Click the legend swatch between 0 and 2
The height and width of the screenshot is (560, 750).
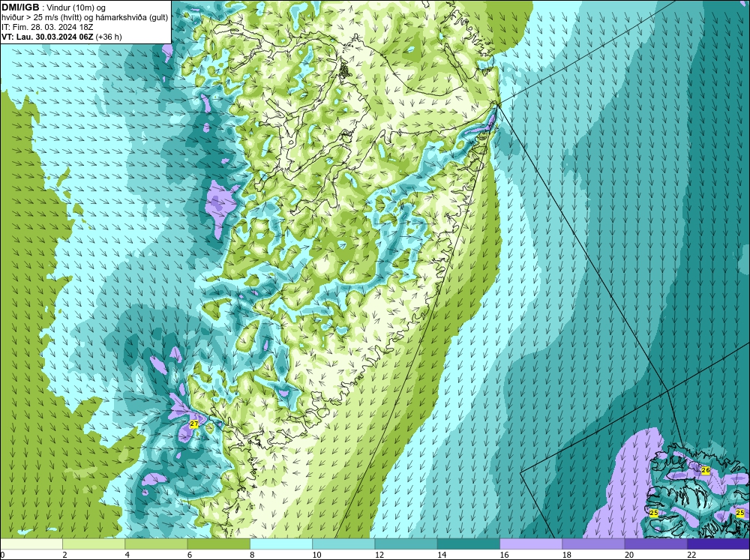31,544
